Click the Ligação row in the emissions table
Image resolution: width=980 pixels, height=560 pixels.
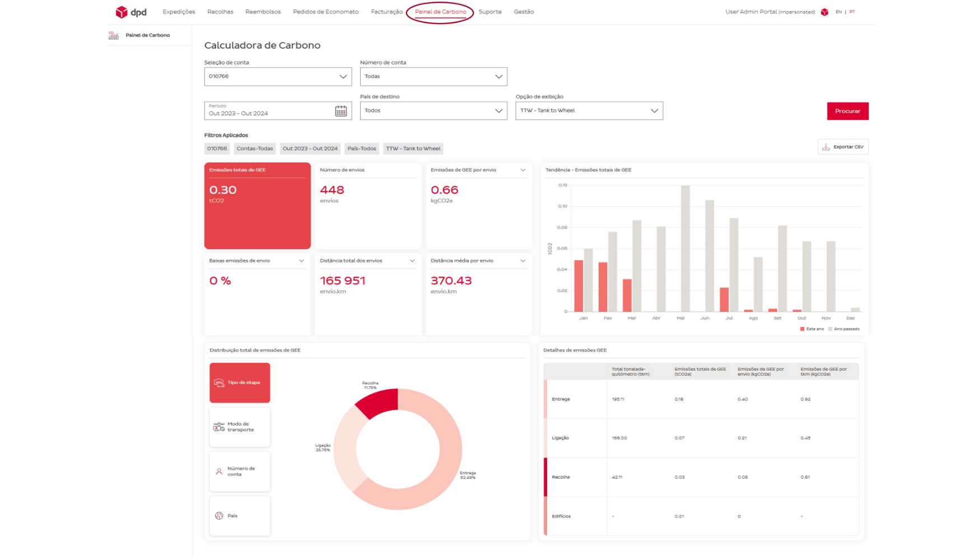[701, 438]
